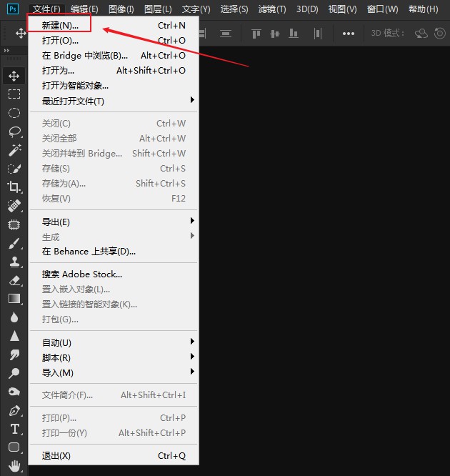
Task: Select the Smudge finger tool
Action: point(14,354)
